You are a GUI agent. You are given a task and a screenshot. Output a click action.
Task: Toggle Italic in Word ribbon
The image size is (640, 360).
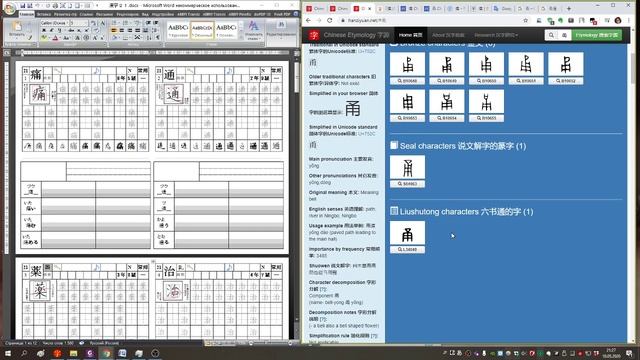point(51,30)
